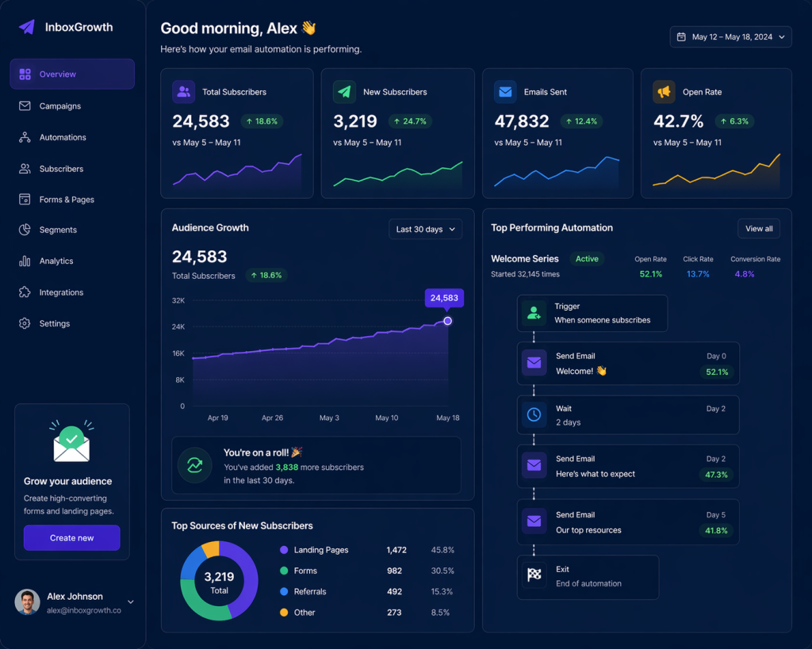This screenshot has width=812, height=649.
Task: Click the 24,583 data point on chart
Action: point(447,321)
